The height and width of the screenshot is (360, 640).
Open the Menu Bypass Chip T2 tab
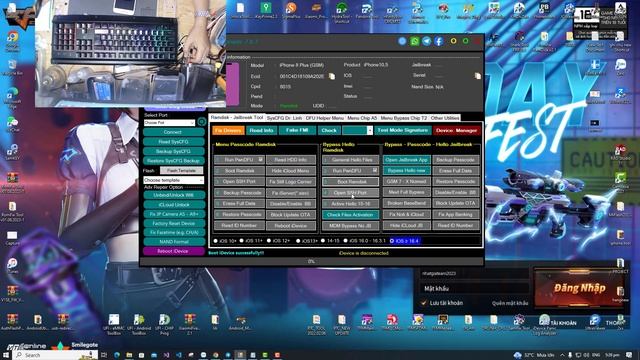coord(403,118)
